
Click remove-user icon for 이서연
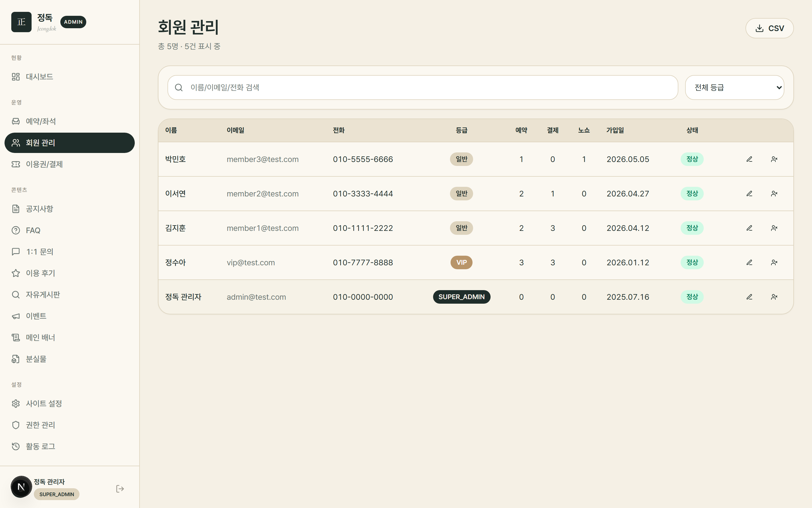pyautogui.click(x=774, y=194)
